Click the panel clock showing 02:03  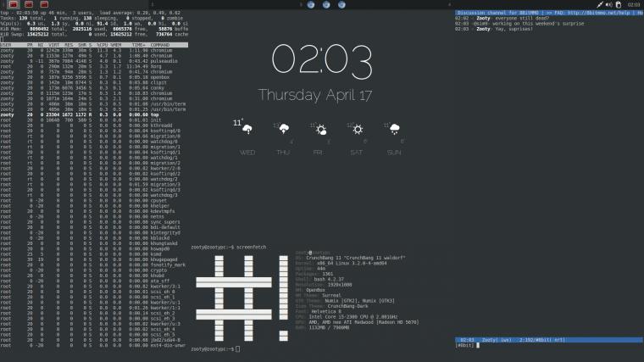click(633, 4)
